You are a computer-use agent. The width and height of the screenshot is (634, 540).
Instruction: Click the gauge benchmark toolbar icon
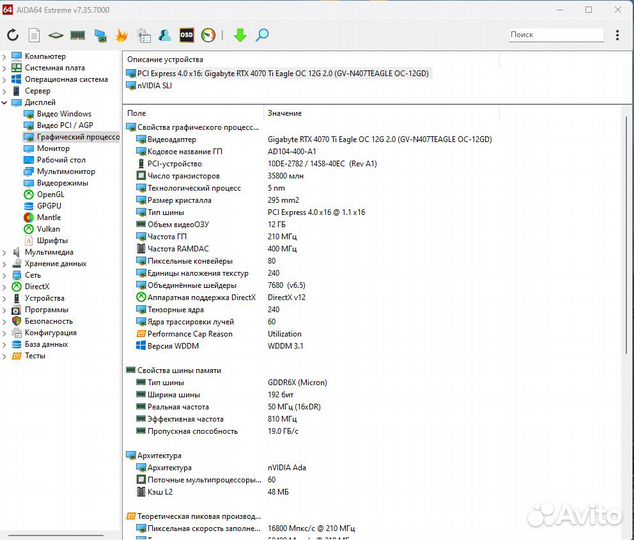pos(208,35)
